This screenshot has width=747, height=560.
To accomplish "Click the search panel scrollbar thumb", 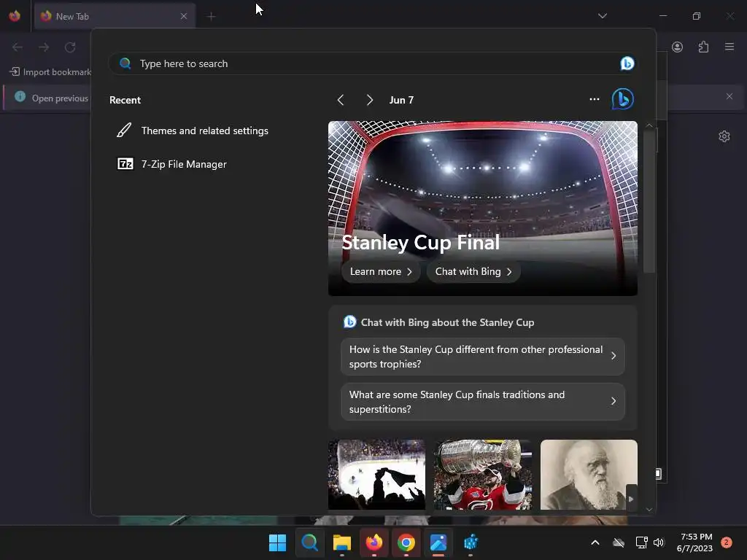I will pos(649,201).
